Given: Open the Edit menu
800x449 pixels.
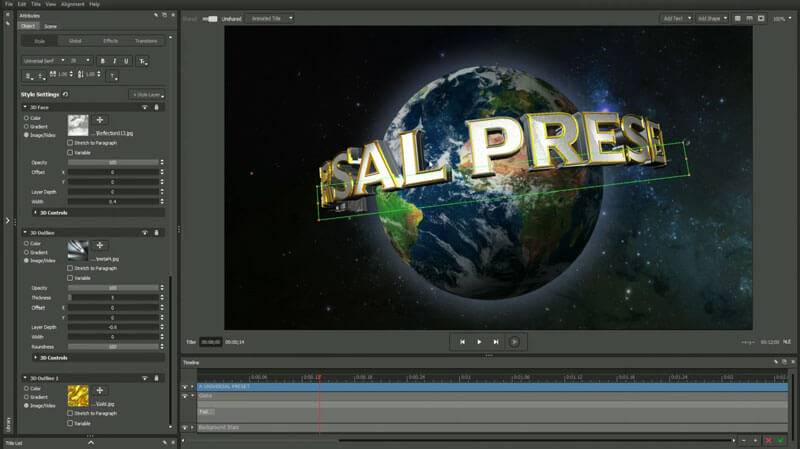Looking at the screenshot, I should (x=21, y=4).
